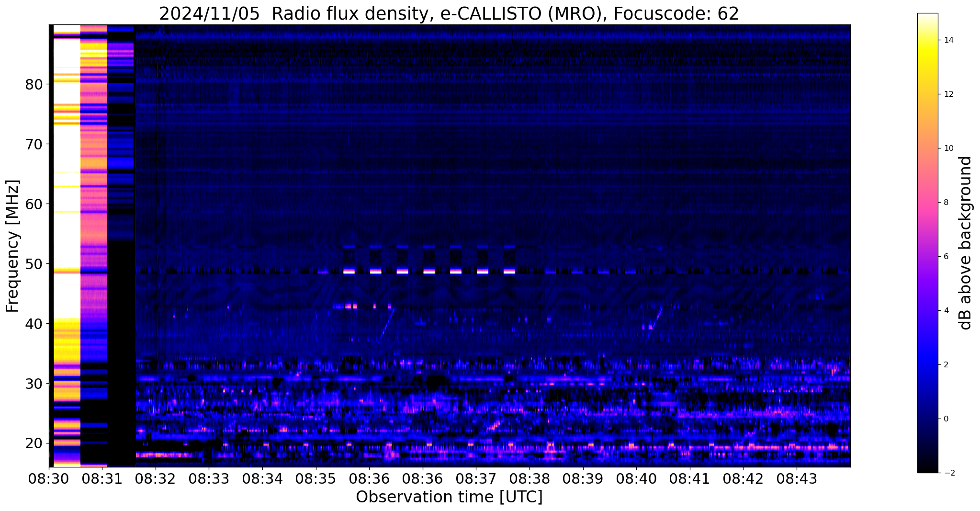980x511 pixels.
Task: Click the 20 MHz frequency tick label
Action: pos(34,443)
